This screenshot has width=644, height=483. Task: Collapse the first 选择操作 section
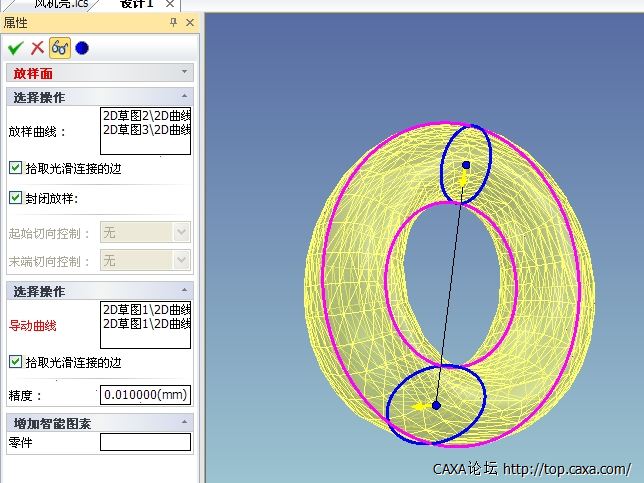[x=184, y=96]
